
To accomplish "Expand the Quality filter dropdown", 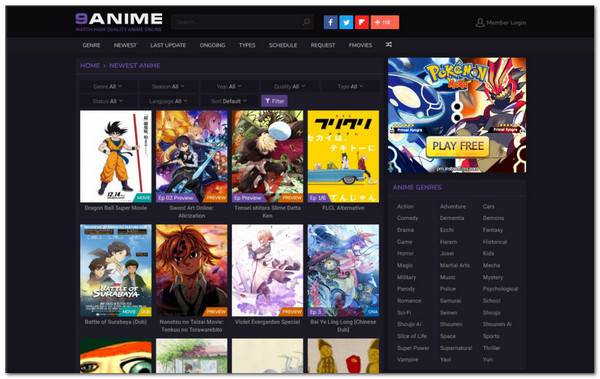I will [290, 87].
